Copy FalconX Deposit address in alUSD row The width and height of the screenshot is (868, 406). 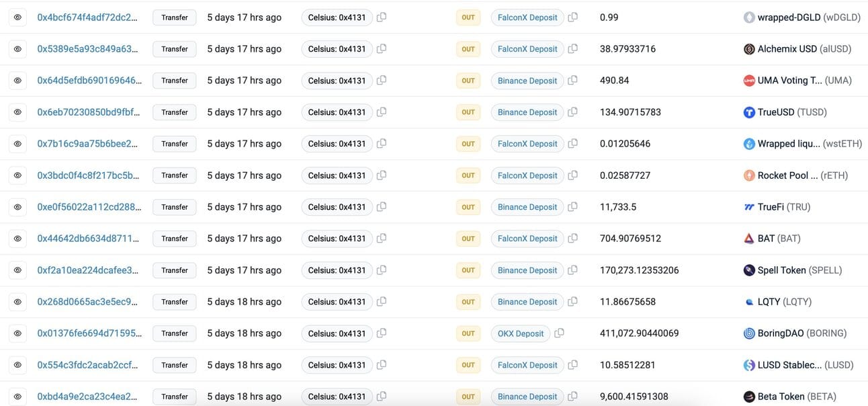[x=573, y=49]
